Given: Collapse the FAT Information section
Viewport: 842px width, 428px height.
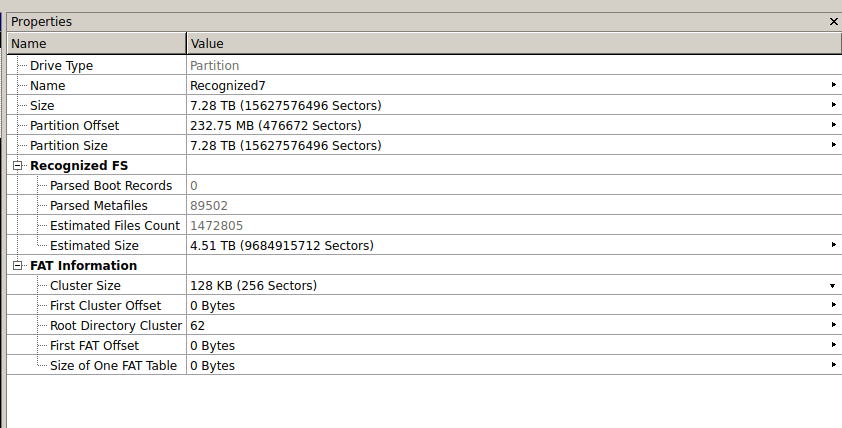Looking at the screenshot, I should pyautogui.click(x=17, y=265).
